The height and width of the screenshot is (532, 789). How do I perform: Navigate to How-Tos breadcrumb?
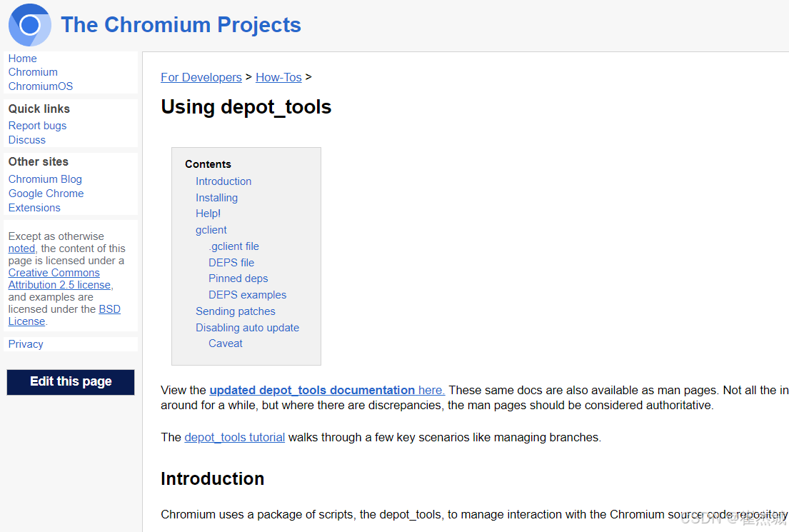coord(278,77)
